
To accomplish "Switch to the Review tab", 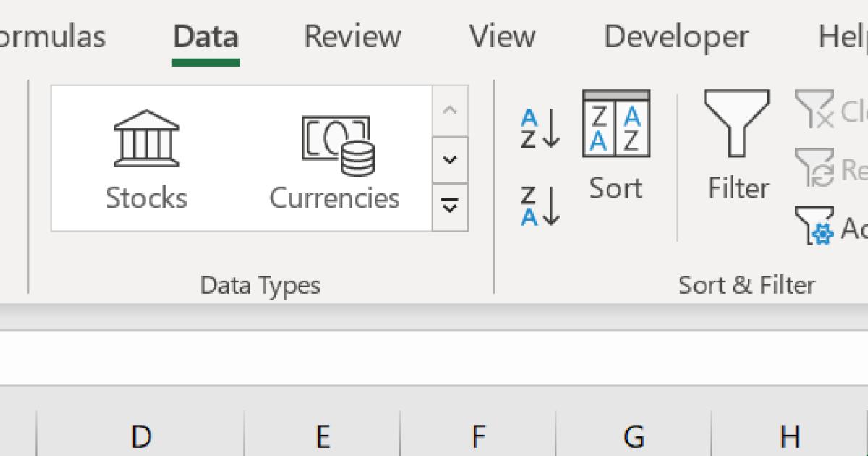I will click(352, 36).
